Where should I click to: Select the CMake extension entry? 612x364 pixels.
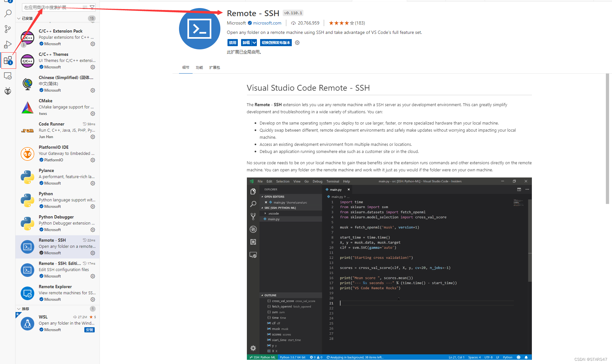point(58,107)
